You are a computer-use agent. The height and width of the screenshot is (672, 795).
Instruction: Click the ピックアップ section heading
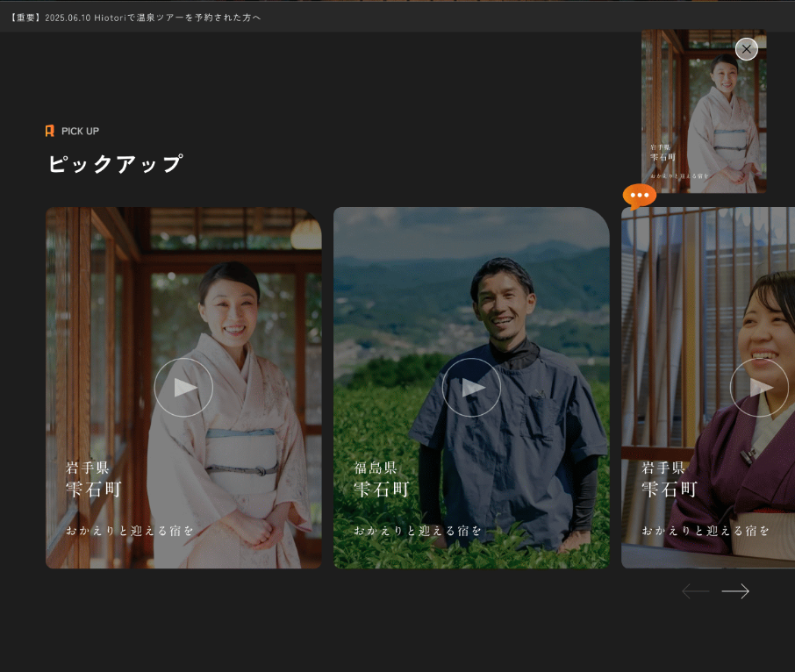point(115,164)
